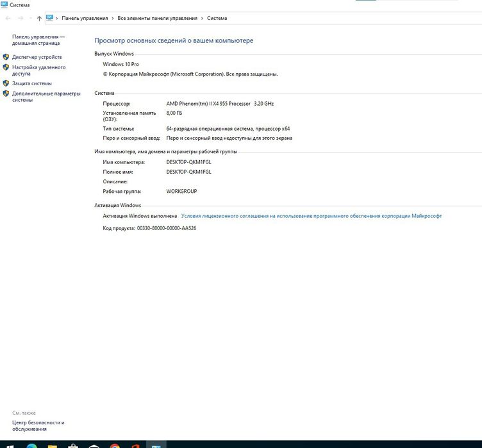This screenshot has height=448, width=482.
Task: Click the Система window title icon
Action: point(4,4)
